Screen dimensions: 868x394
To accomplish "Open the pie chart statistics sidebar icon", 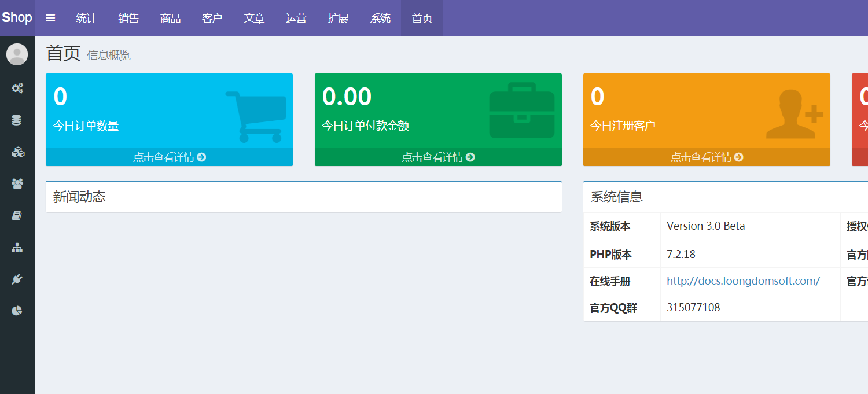I will (x=17, y=311).
